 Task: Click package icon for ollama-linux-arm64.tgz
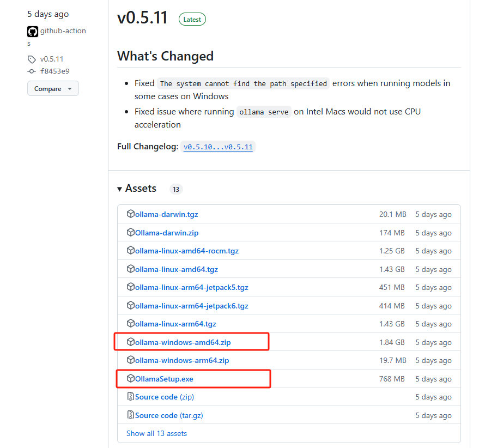[130, 323]
